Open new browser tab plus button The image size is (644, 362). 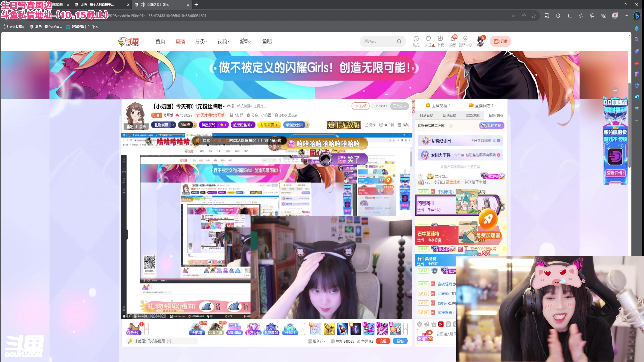[x=196, y=5]
